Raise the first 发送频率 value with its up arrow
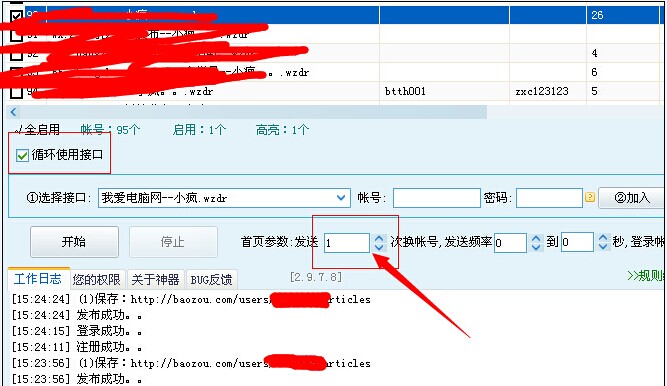Viewport: 667px width, 386px height. tap(536, 238)
